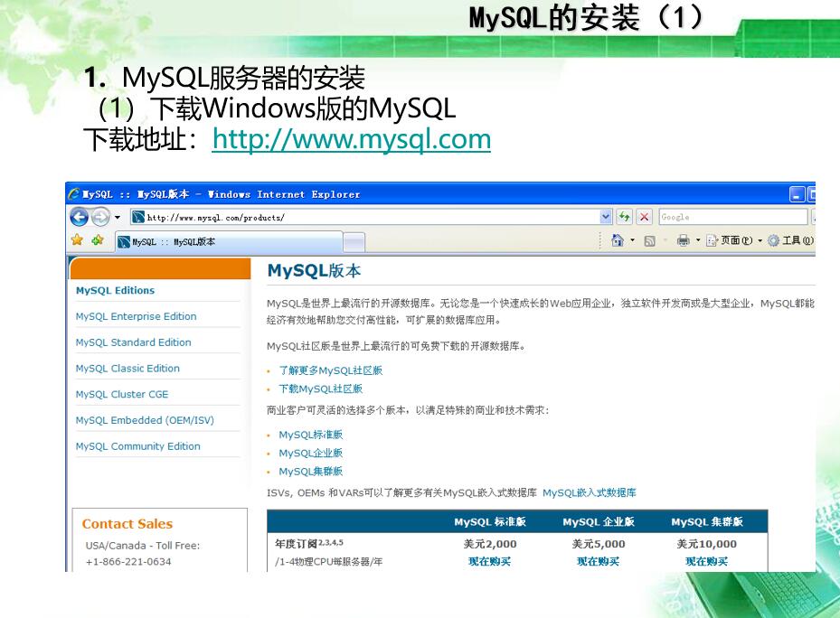Click the Google search box
The width and height of the screenshot is (840, 618).
[733, 217]
